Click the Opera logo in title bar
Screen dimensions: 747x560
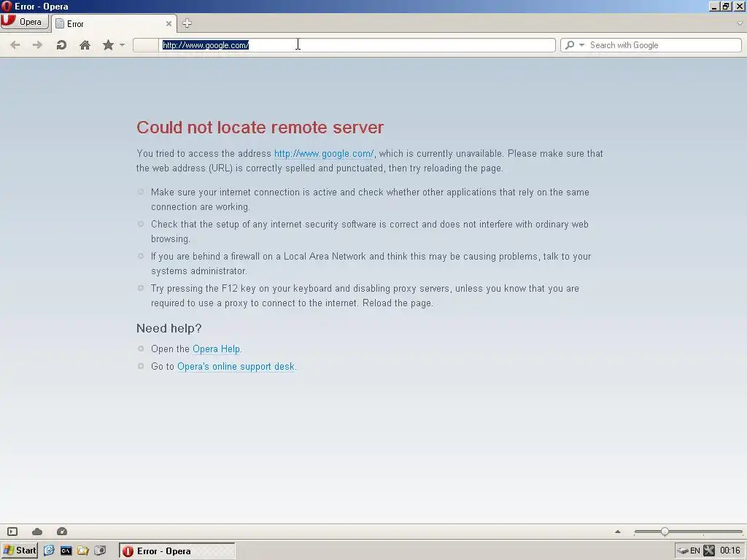pyautogui.click(x=6, y=6)
